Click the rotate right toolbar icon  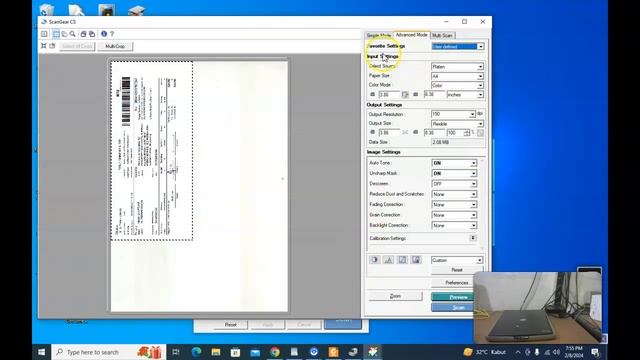pyautogui.click(x=92, y=34)
